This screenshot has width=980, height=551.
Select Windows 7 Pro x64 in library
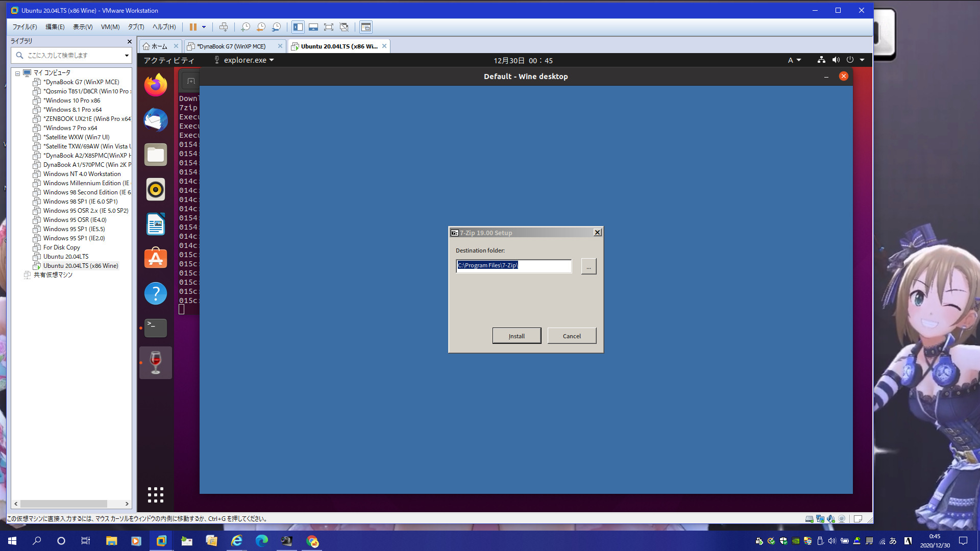(70, 128)
